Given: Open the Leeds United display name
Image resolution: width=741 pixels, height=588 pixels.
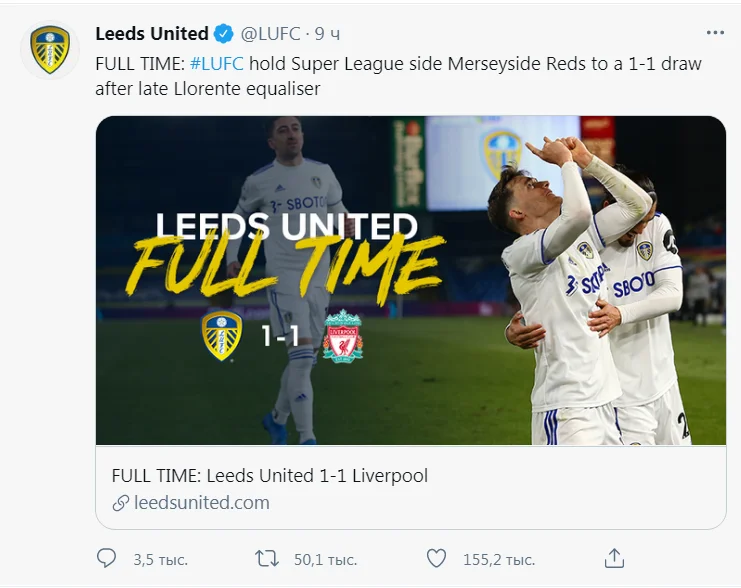Looking at the screenshot, I should [x=151, y=34].
